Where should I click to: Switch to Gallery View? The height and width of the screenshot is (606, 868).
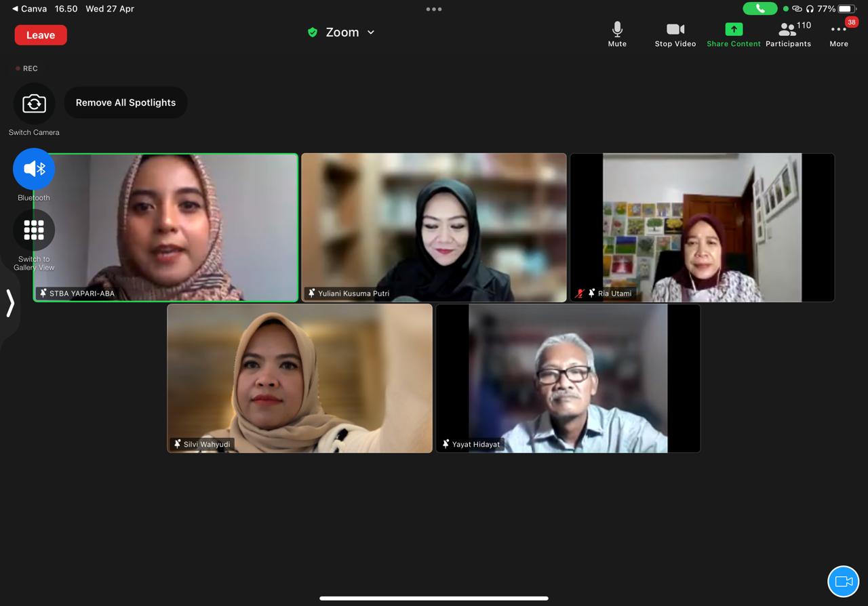pos(34,230)
